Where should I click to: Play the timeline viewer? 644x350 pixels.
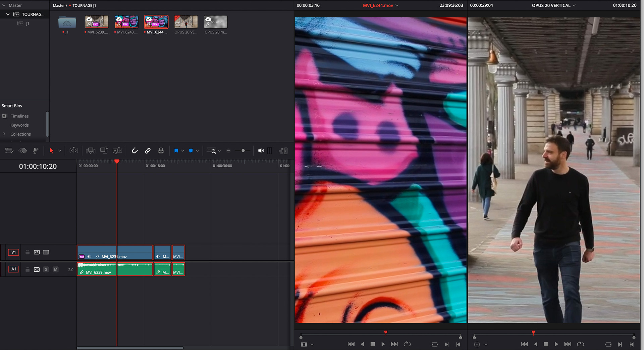click(x=556, y=344)
